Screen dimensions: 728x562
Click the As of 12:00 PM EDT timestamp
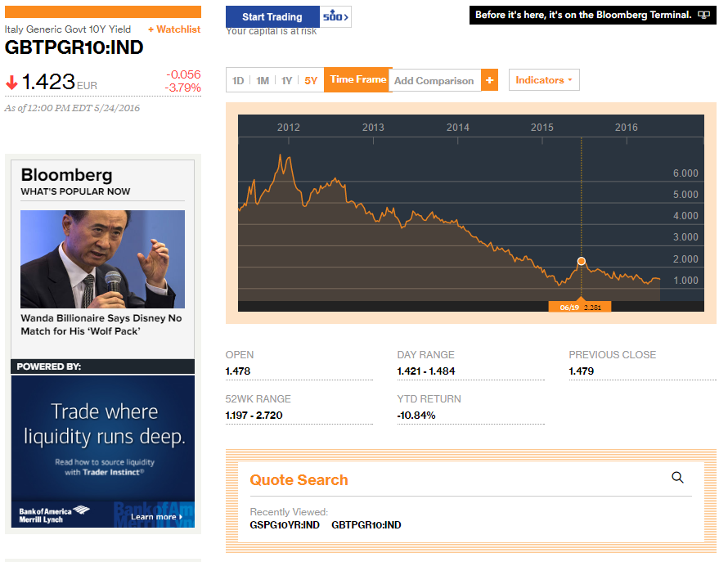72,108
